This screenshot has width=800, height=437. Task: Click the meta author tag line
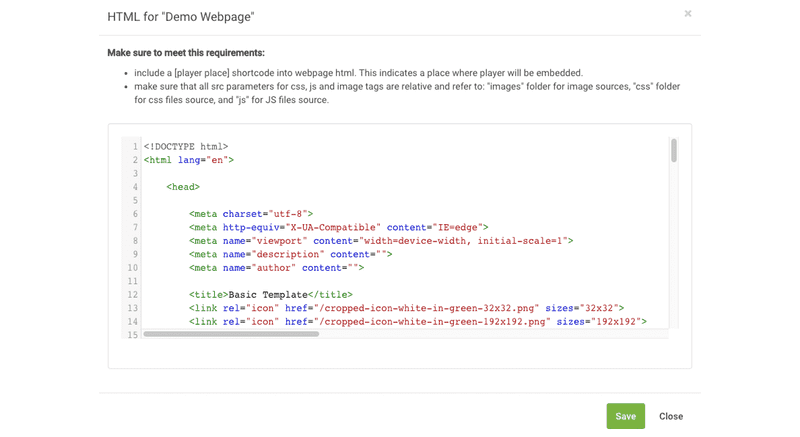[x=277, y=267]
